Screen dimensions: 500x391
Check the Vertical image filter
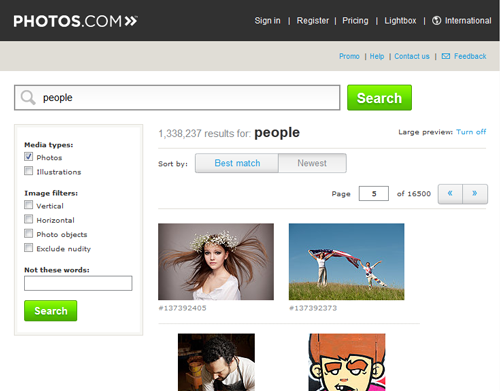tap(28, 205)
